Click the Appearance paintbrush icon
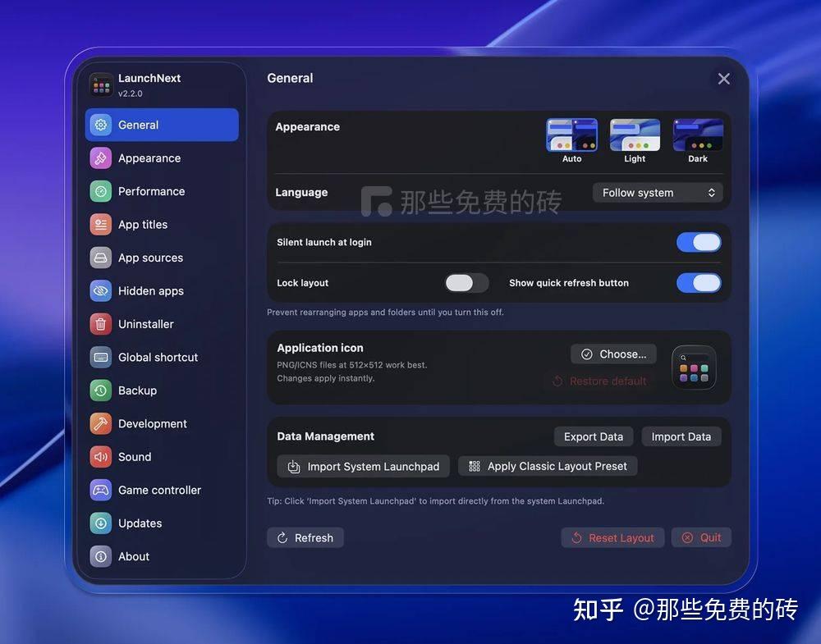Image resolution: width=821 pixels, height=644 pixels. (100, 158)
